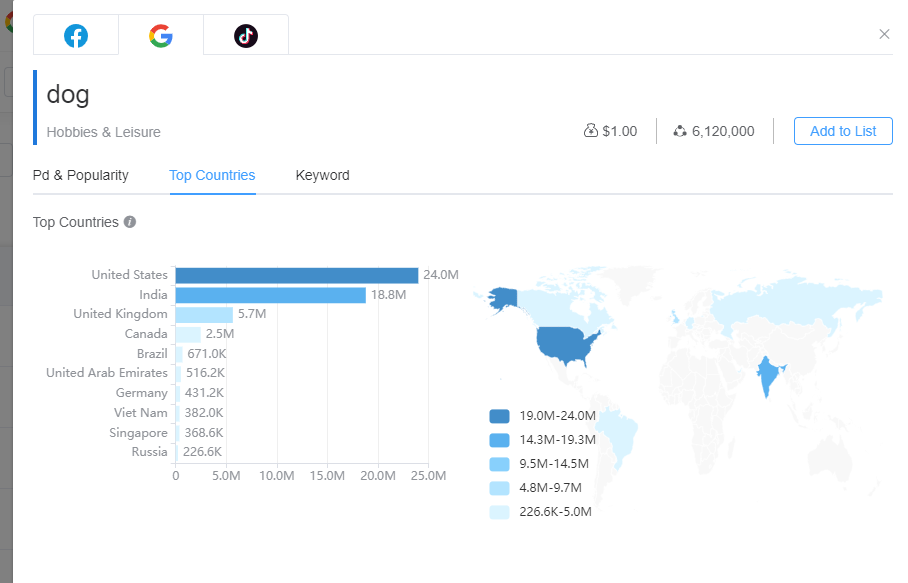This screenshot has height=583, width=908.
Task: Click the United Kingdom bar in chart
Action: (x=204, y=314)
